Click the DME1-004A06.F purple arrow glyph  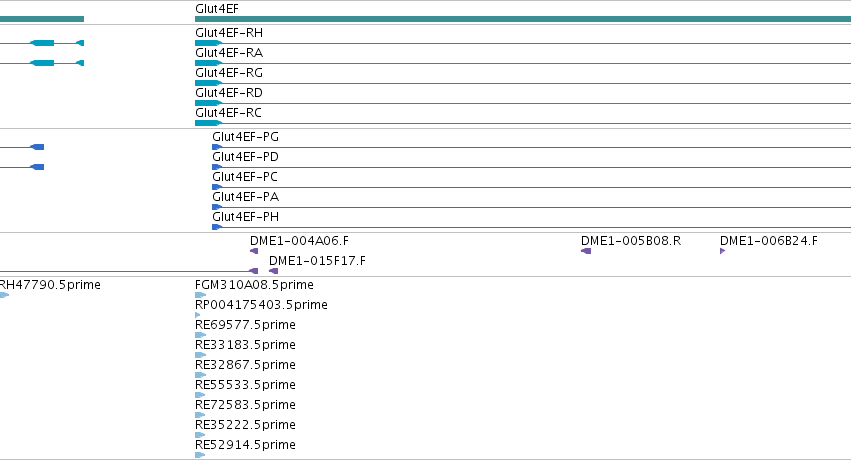[x=254, y=251]
